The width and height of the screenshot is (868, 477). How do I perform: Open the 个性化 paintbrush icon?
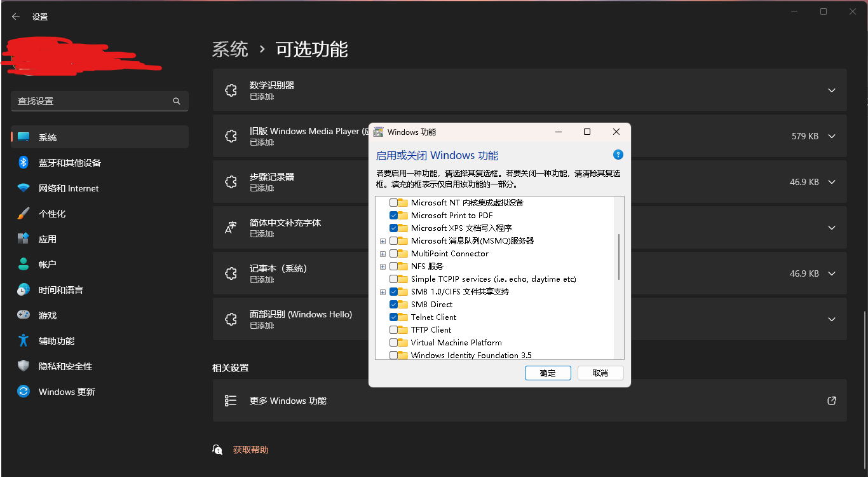[x=24, y=214]
